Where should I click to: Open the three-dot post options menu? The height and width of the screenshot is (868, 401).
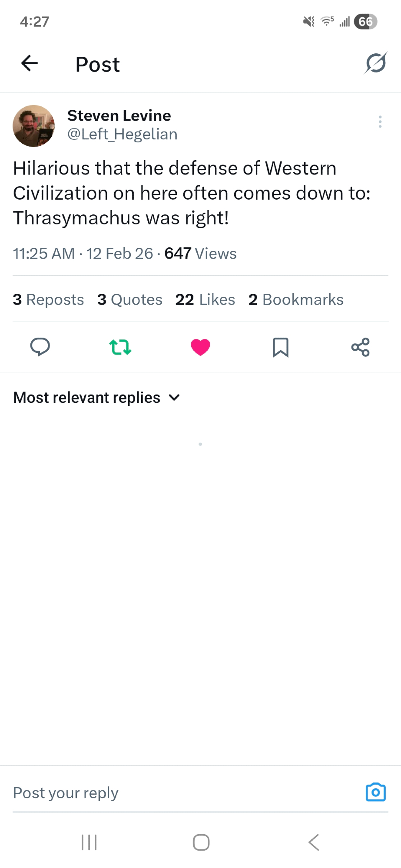coord(380,122)
